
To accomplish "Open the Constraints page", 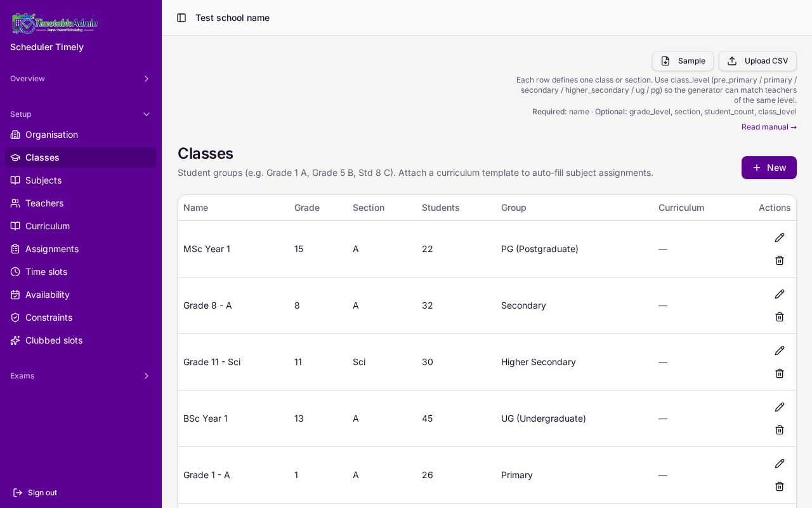I will tap(81, 317).
